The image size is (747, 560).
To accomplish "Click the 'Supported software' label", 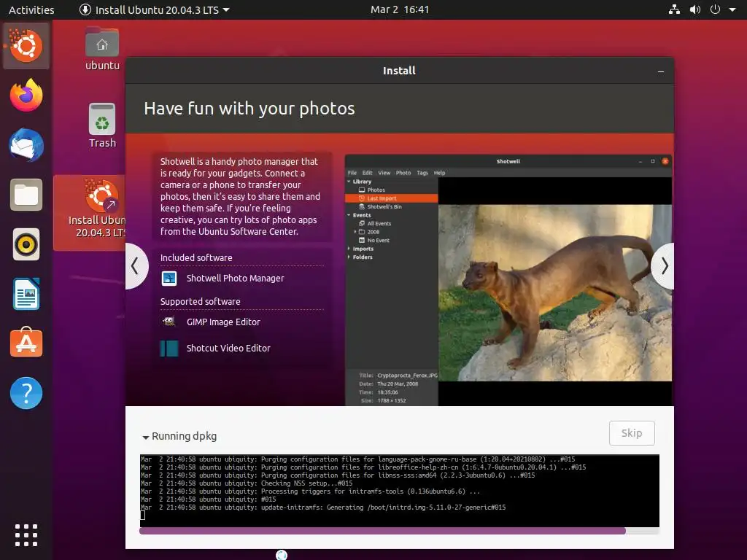I will click(x=200, y=301).
